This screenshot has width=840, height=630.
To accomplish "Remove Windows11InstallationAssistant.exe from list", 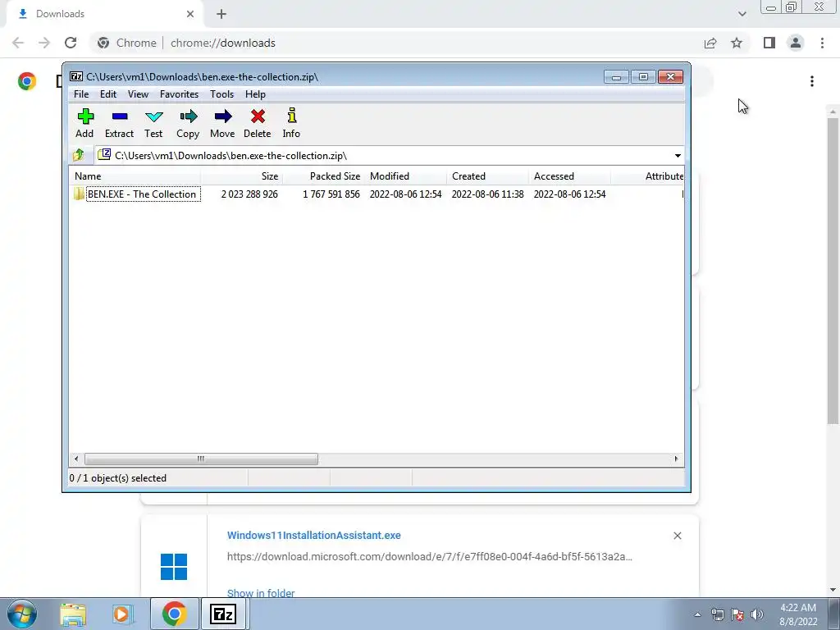I will click(x=677, y=536).
